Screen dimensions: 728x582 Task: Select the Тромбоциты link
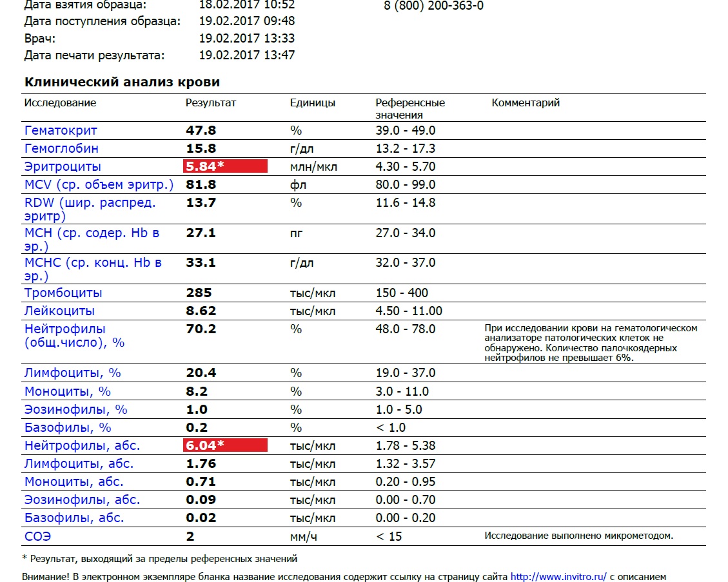pos(63,293)
